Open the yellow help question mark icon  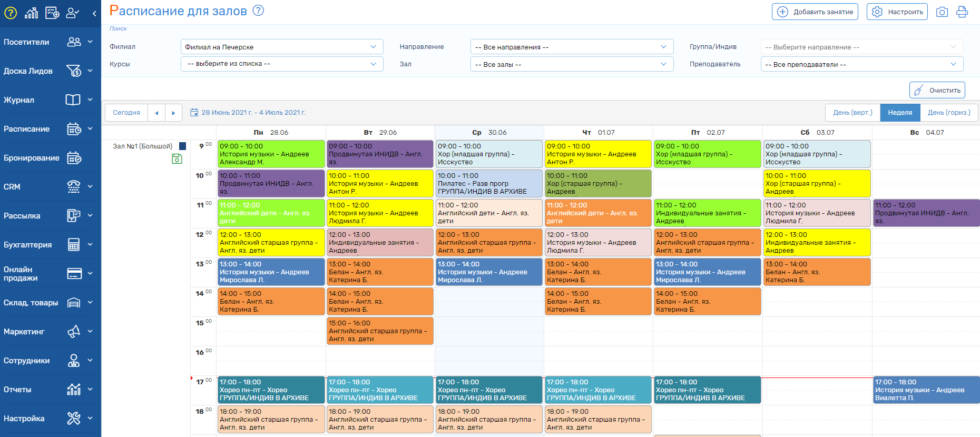click(11, 13)
